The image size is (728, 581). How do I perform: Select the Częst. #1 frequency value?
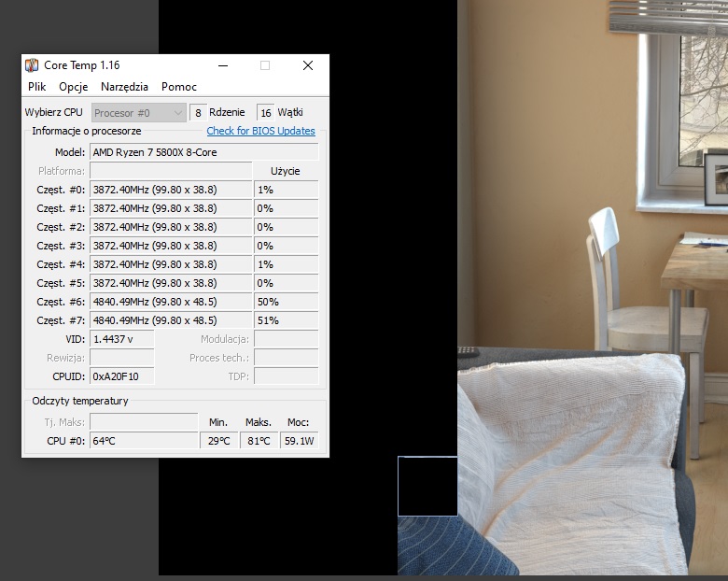pyautogui.click(x=171, y=208)
